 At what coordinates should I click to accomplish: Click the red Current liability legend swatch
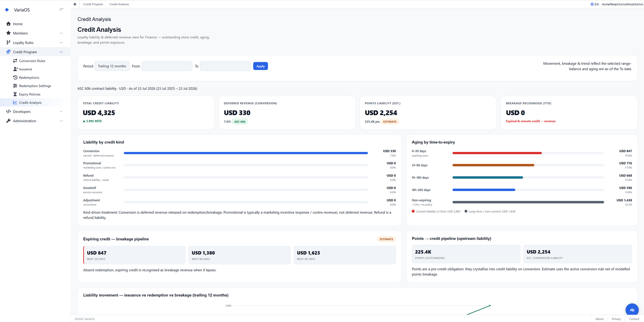pos(413,211)
